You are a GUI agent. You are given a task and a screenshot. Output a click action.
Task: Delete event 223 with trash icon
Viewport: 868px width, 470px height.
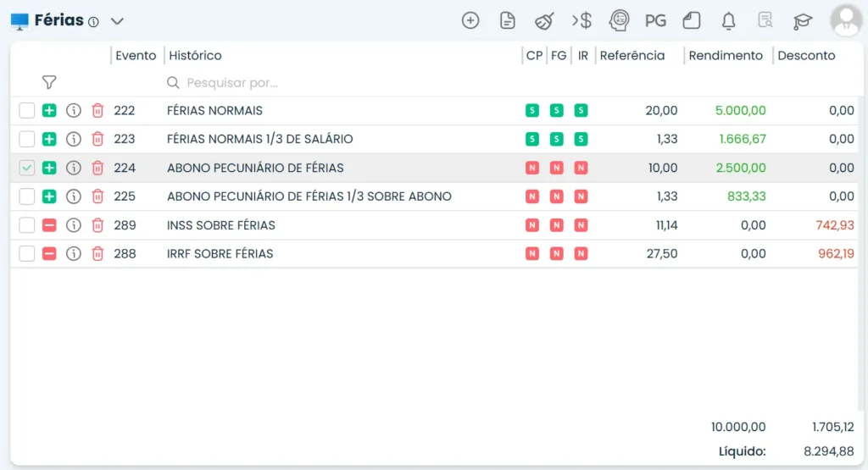97,139
